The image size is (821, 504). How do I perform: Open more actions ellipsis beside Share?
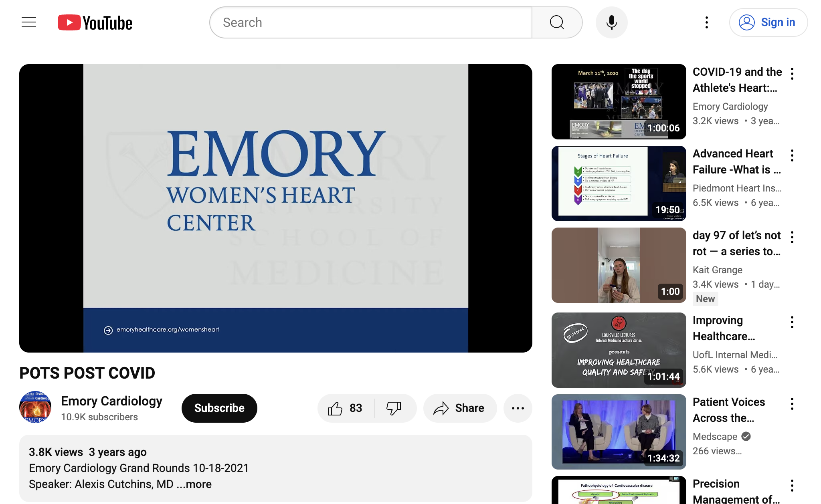[518, 408]
